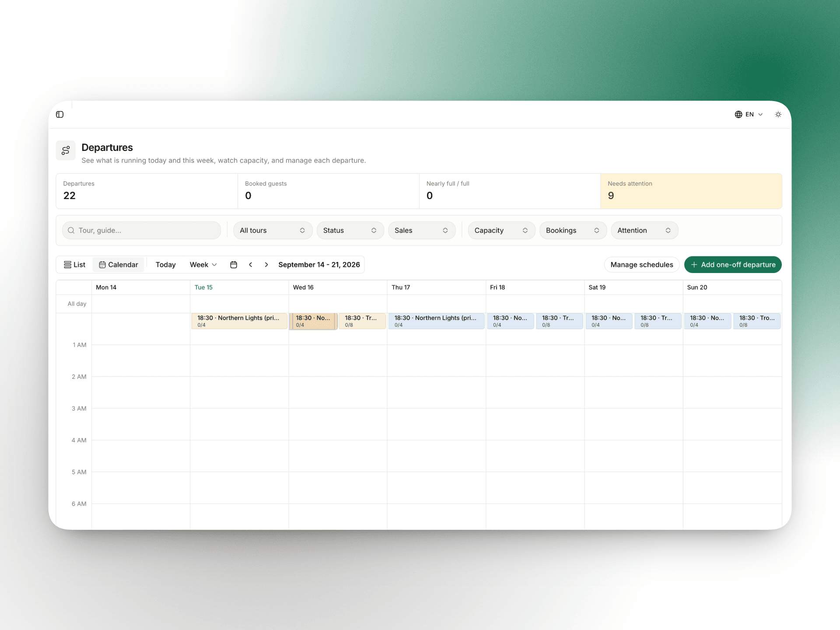Open Wednesday's 18:30 No... 0/4 departure
The width and height of the screenshot is (840, 630).
click(313, 321)
